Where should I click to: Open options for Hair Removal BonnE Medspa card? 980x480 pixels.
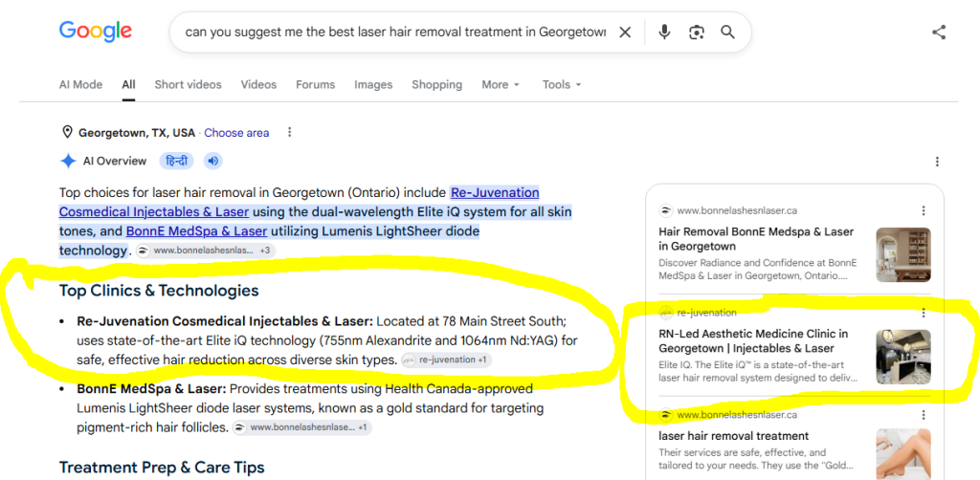[x=924, y=210]
